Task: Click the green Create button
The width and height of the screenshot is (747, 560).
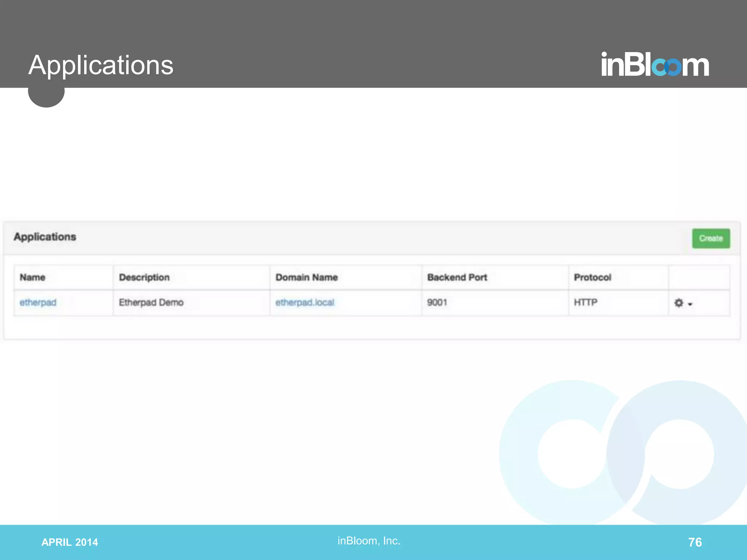Action: [711, 238]
